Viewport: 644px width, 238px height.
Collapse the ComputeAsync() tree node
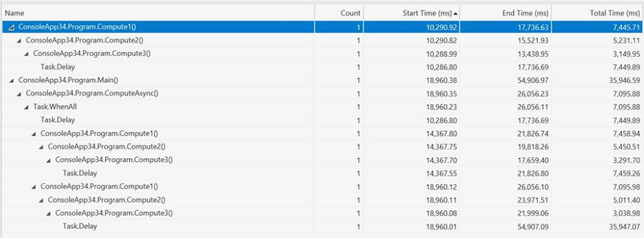pyautogui.click(x=19, y=94)
